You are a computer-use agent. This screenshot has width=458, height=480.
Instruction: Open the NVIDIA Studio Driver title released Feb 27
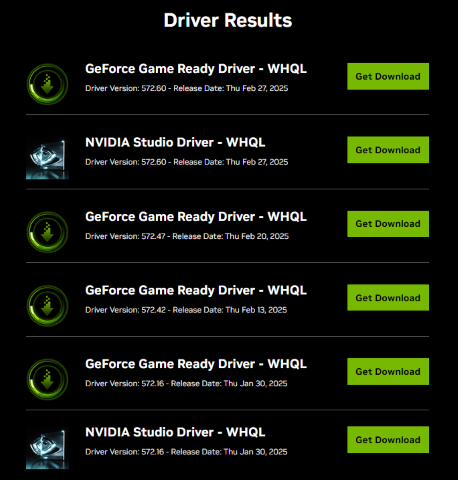point(175,142)
